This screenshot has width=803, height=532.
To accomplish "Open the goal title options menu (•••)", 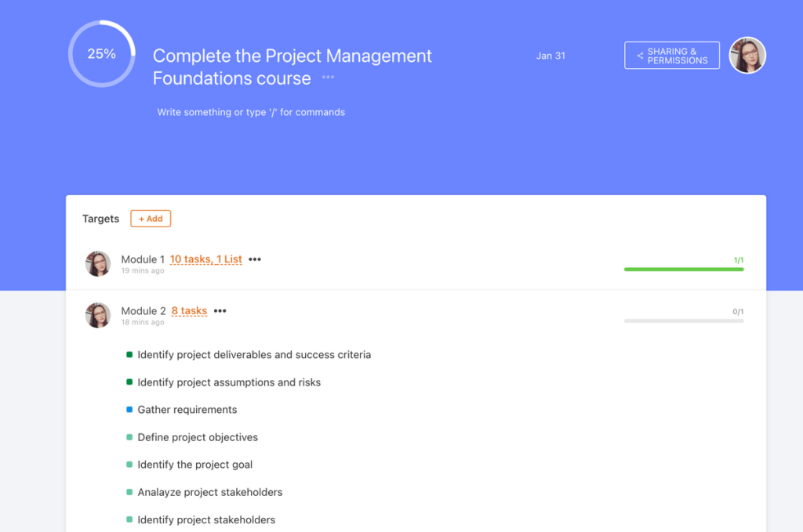I will pos(327,77).
